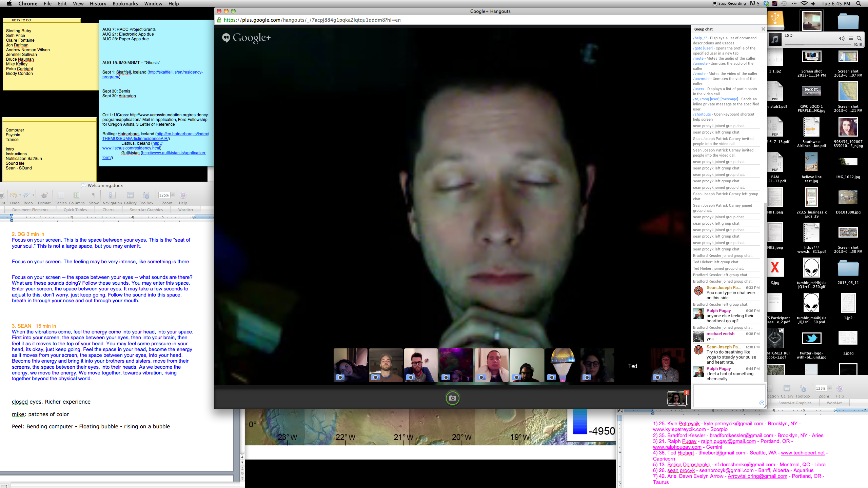
Task: Open the skaftfell.is residency program link
Action: coord(175,72)
